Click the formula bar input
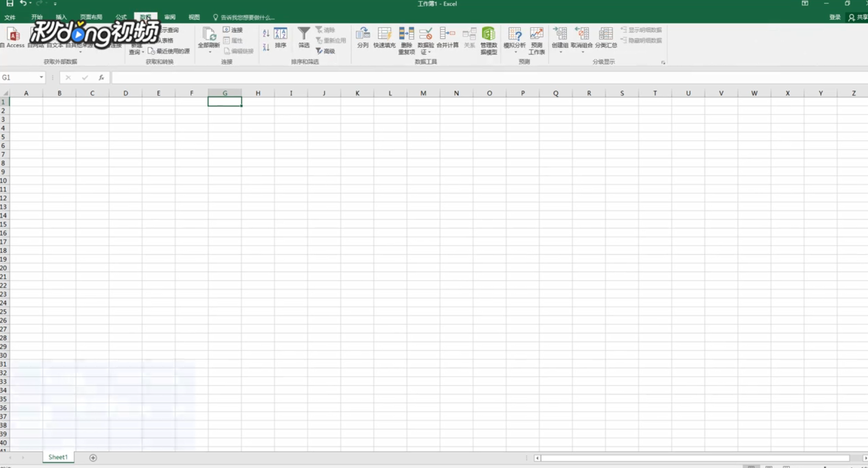The height and width of the screenshot is (468, 868). pyautogui.click(x=489, y=78)
